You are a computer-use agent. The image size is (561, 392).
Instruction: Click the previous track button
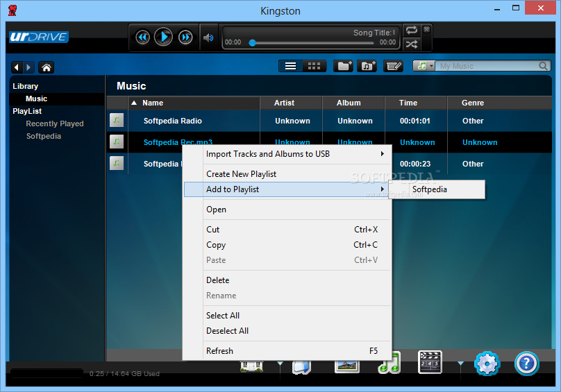[x=143, y=37]
